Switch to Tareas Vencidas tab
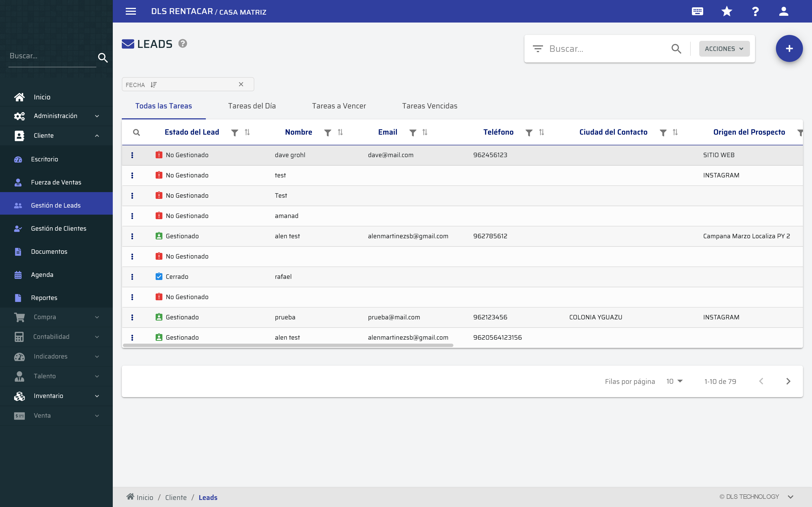The image size is (812, 507). coord(429,106)
